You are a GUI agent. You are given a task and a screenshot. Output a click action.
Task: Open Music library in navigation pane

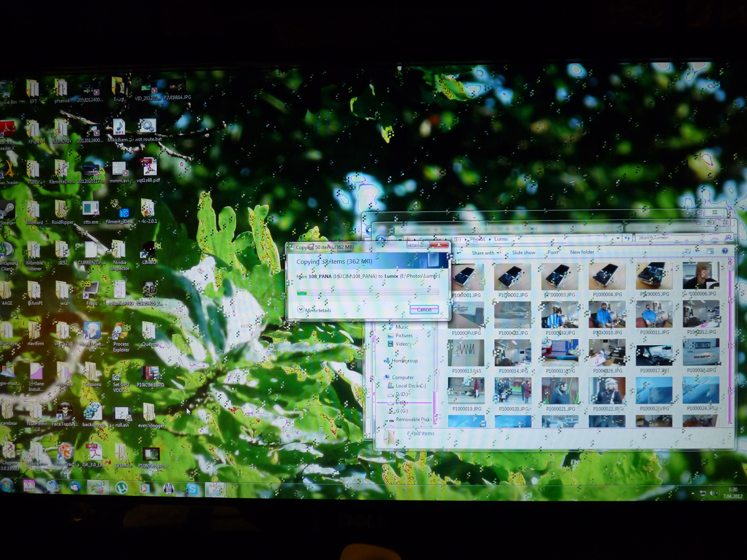(x=398, y=327)
